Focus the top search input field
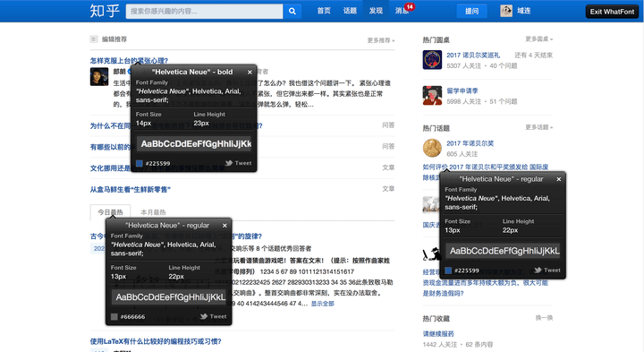This screenshot has width=644, height=352. (x=204, y=11)
